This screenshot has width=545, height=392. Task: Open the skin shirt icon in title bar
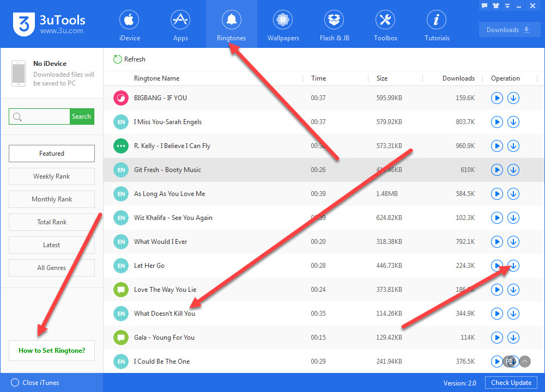point(496,5)
